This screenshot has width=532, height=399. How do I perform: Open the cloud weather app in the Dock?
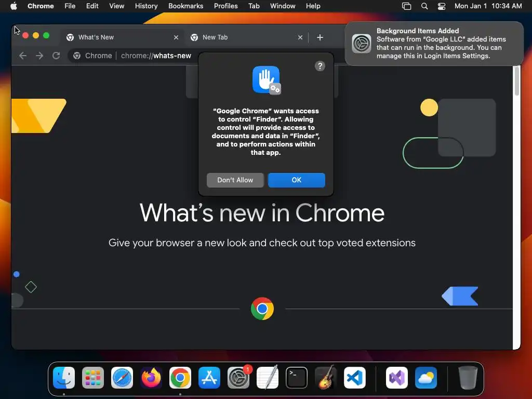426,378
